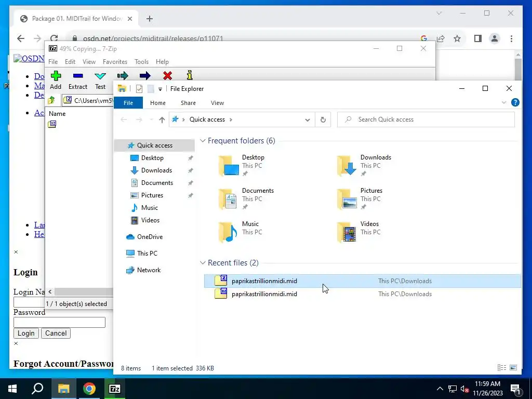Image resolution: width=532 pixels, height=399 pixels.
Task: Click the 7-Zip Copy arrow icon
Action: 123,76
